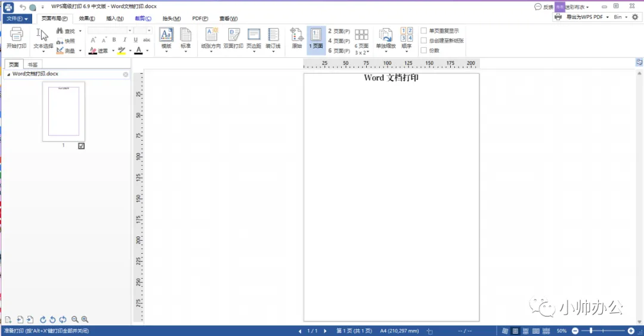This screenshot has height=336, width=644.
Task: Click the bottom zoom in plus button
Action: [x=631, y=331]
